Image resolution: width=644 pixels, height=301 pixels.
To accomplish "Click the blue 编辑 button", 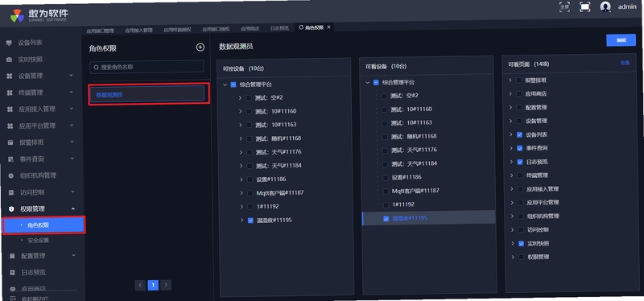I will pyautogui.click(x=621, y=40).
